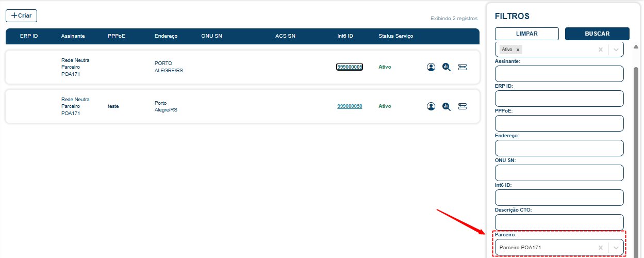This screenshot has height=258, width=644.
Task: Click the PPPoE column header
Action: coord(116,36)
